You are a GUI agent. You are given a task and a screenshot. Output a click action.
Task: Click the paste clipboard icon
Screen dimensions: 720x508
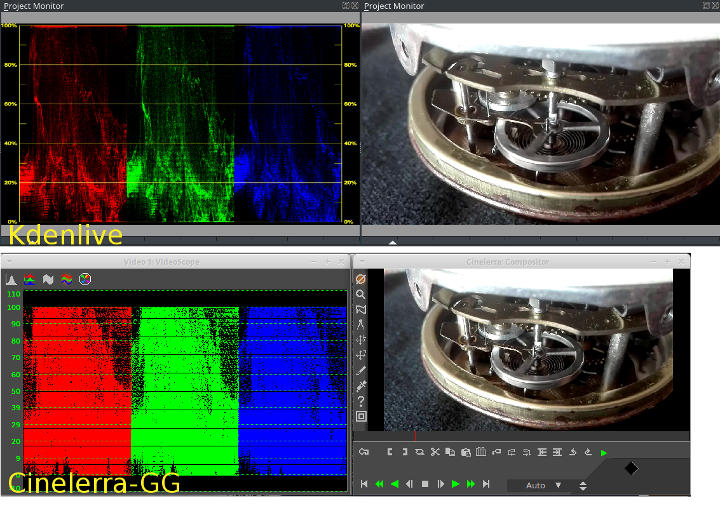pos(465,453)
